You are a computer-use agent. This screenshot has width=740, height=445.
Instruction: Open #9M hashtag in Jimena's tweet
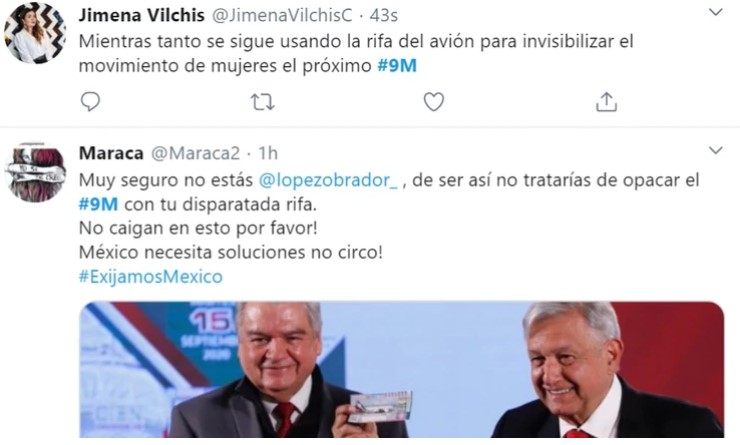click(x=397, y=65)
